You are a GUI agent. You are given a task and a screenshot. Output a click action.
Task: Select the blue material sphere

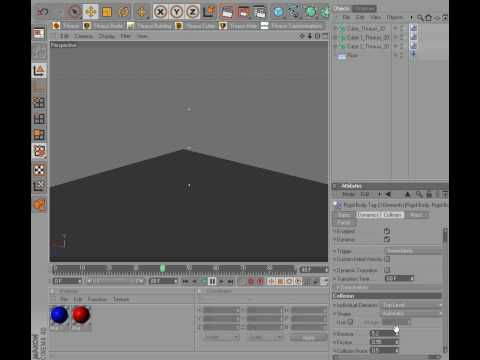point(59,315)
